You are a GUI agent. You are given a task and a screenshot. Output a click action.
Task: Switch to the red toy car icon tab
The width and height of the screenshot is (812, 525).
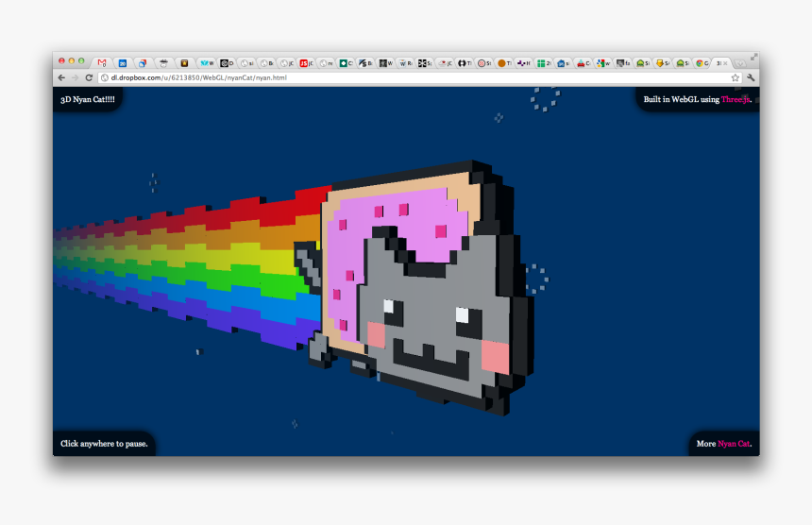click(583, 63)
